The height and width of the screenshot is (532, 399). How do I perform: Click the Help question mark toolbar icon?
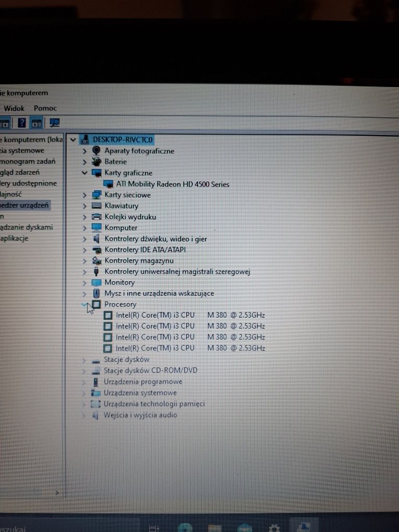(22, 123)
